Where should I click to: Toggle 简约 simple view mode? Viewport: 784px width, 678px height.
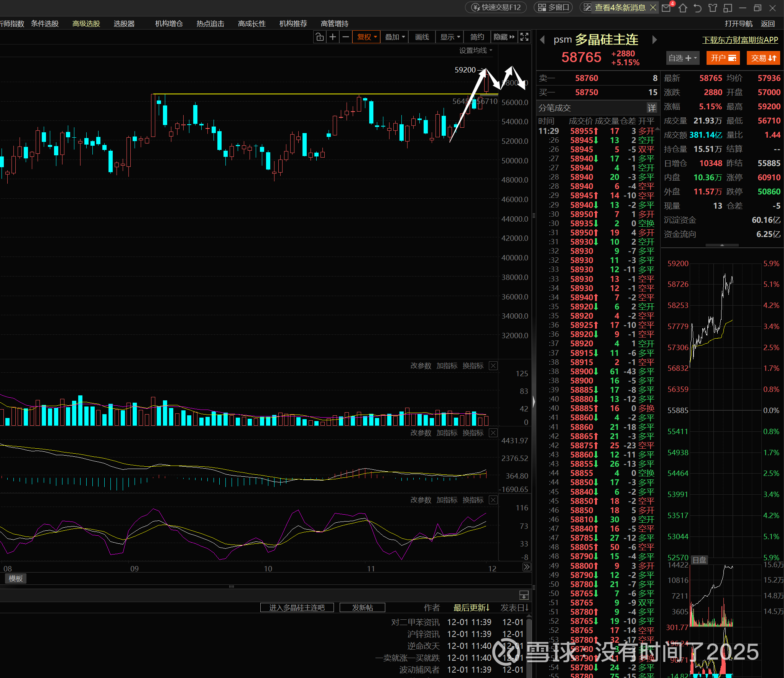[477, 37]
